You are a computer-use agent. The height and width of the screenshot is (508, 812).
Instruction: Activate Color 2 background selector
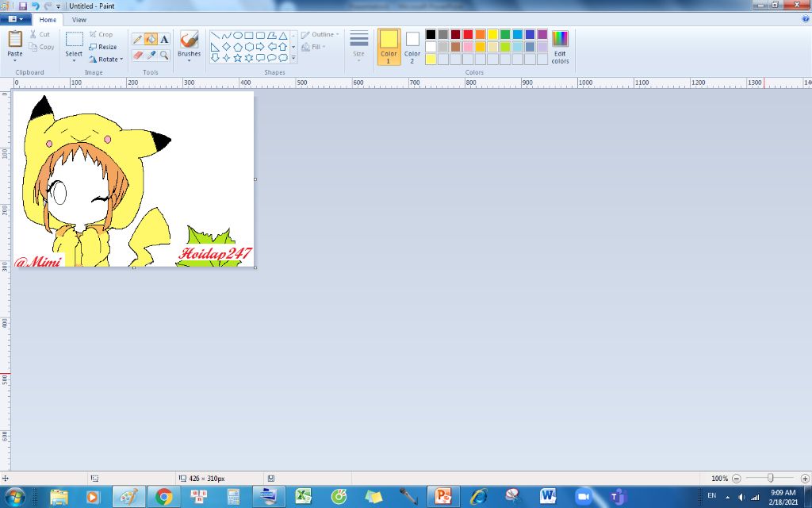pyautogui.click(x=412, y=47)
